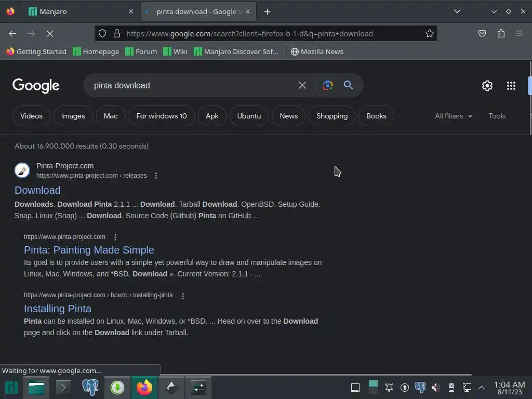Viewport: 532px width, 399px height.
Task: Open the green download app in taskbar
Action: click(117, 388)
